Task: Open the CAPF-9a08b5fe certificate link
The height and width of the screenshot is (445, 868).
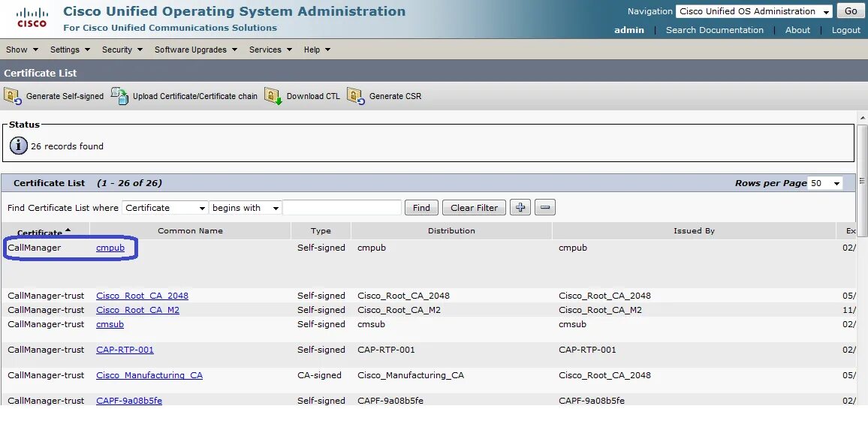Action: (x=129, y=401)
